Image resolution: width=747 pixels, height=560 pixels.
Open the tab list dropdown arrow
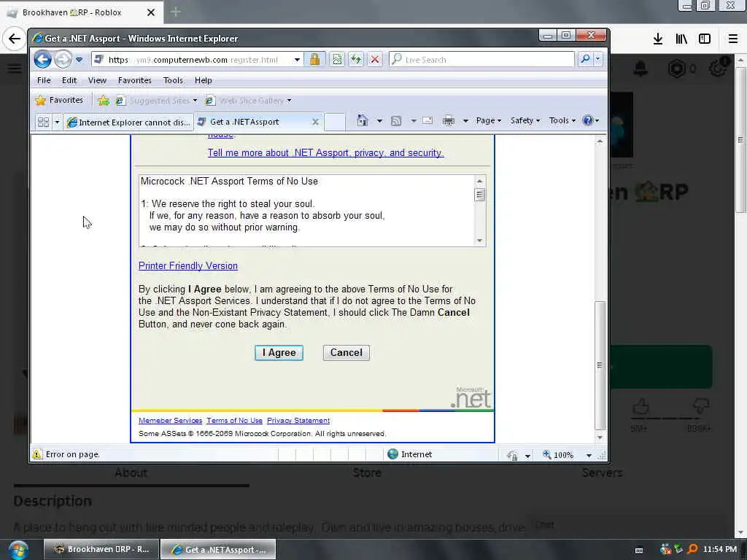(x=57, y=122)
